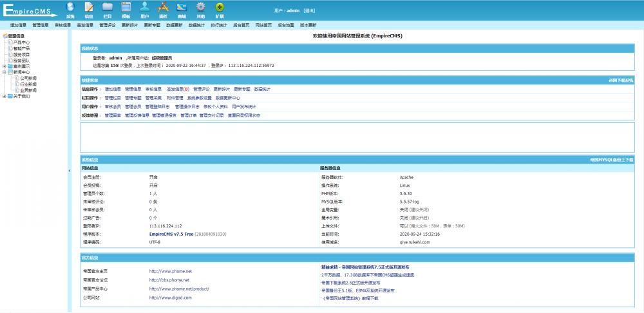The width and height of the screenshot is (644, 313).
Task: Open the 扩展 (Extend) green plus icon
Action: 220,7
